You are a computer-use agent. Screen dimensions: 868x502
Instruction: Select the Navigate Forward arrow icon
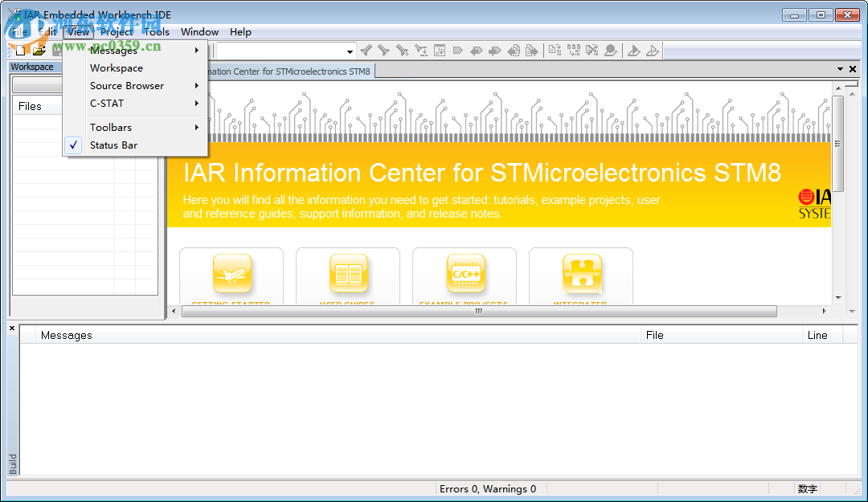531,50
